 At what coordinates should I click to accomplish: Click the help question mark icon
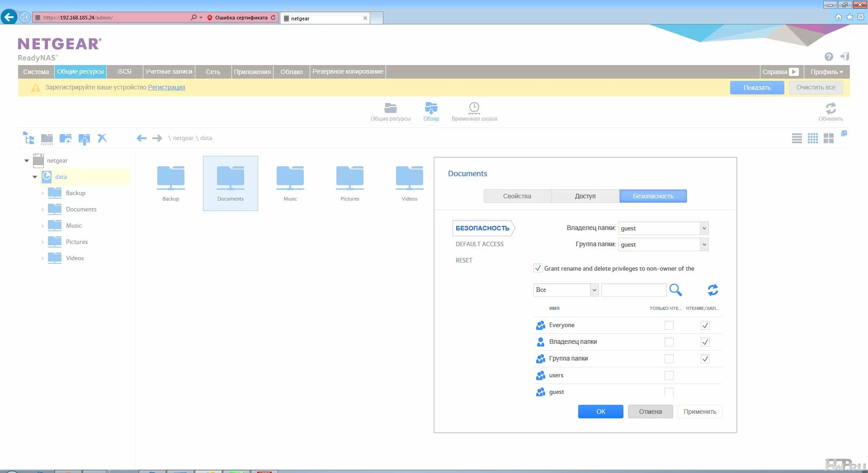(828, 57)
